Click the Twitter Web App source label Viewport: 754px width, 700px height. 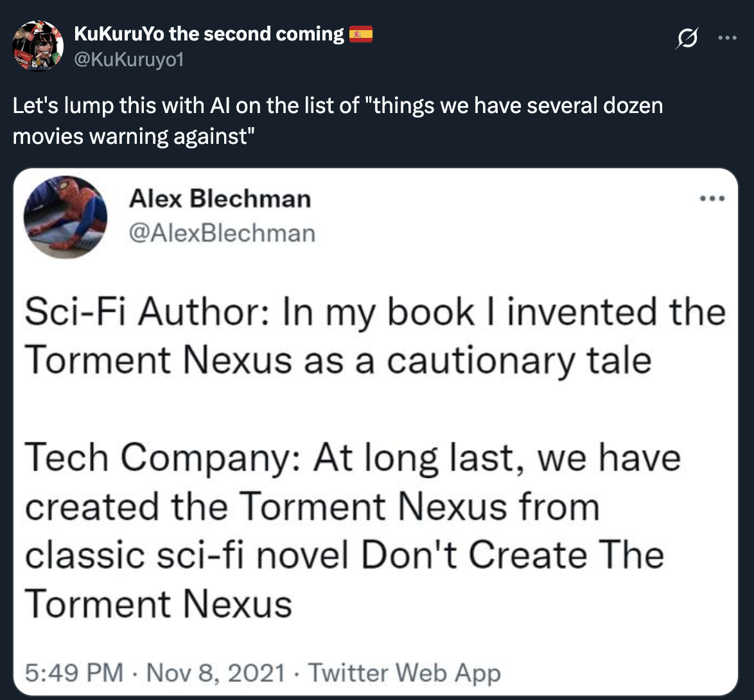403,672
